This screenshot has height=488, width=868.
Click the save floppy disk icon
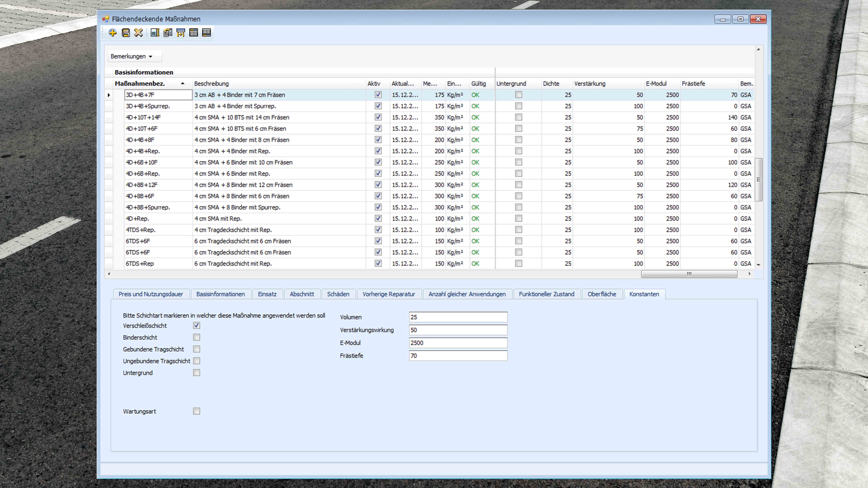tap(126, 33)
